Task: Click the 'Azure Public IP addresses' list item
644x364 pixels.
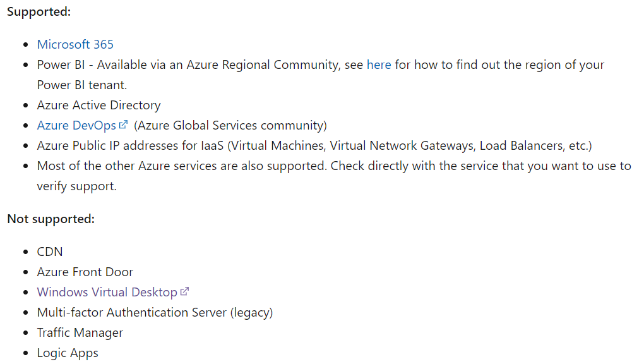Action: pos(314,145)
